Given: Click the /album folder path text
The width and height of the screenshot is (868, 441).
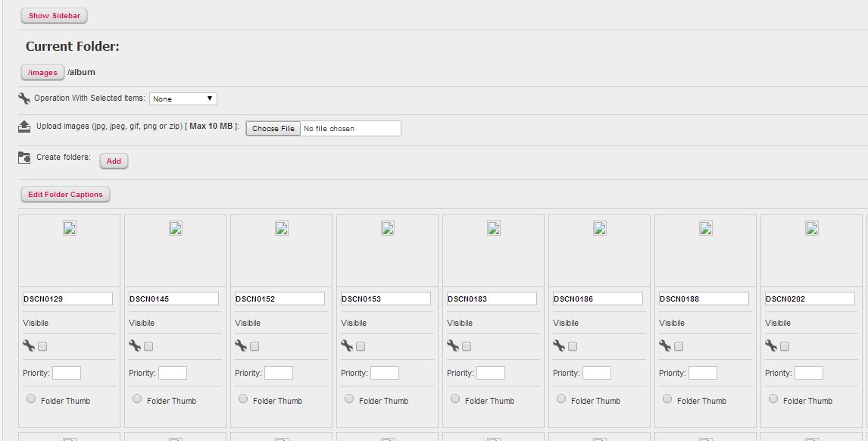Looking at the screenshot, I should [81, 72].
